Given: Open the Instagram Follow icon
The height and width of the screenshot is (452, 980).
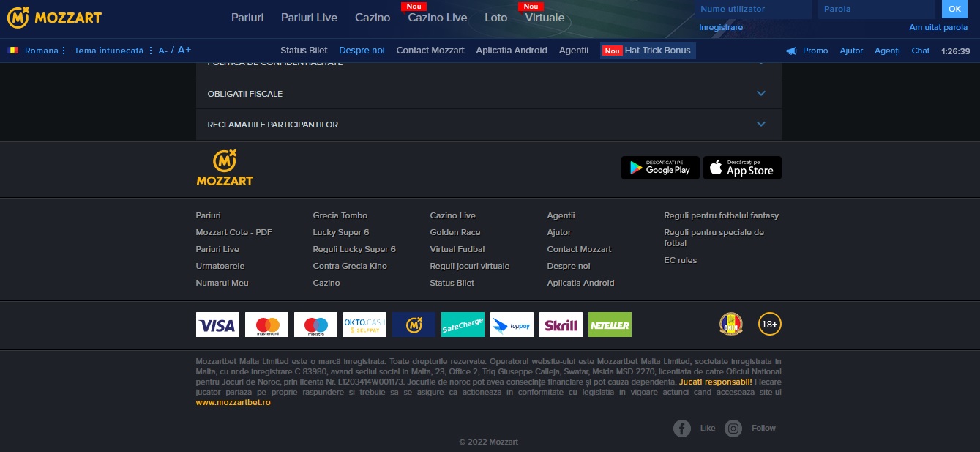Looking at the screenshot, I should click(733, 429).
